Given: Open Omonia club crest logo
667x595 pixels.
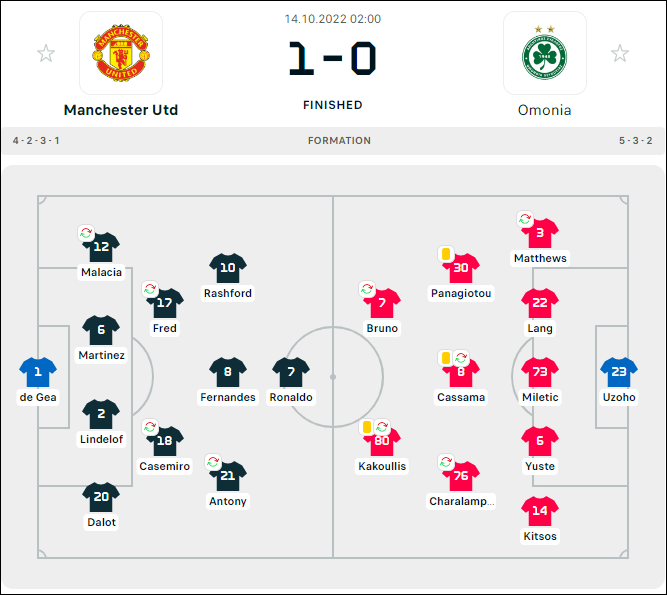Looking at the screenshot, I should 544,53.
